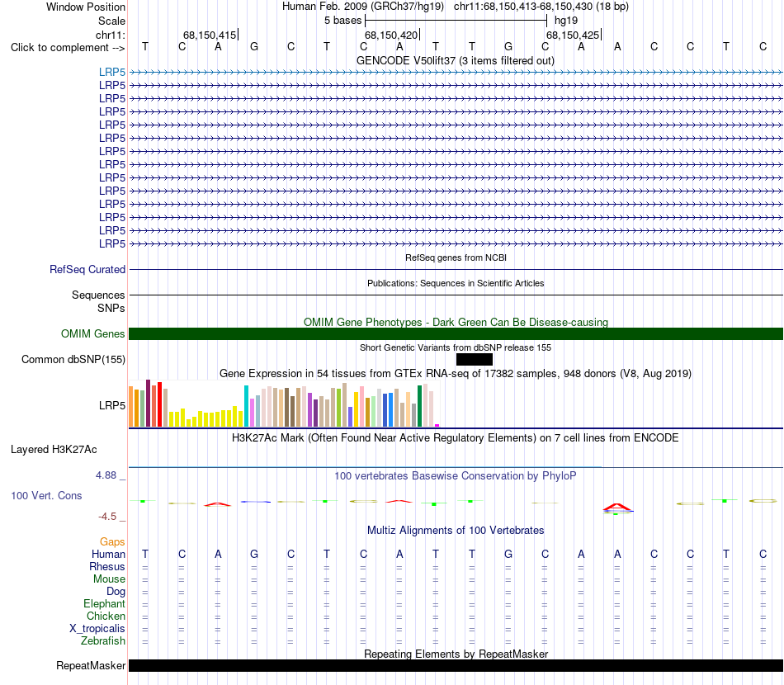784x685 pixels.
Task: Click the hg19 label beside the scale bar
Action: [566, 21]
